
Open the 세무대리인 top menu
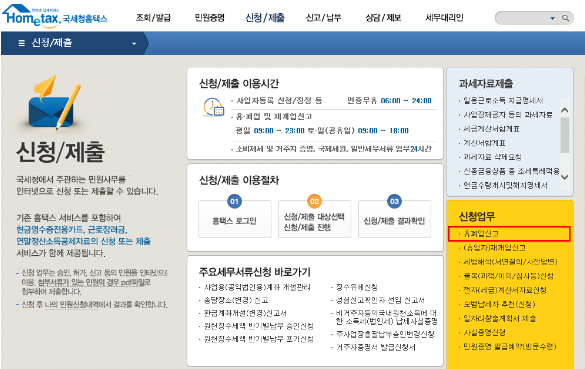[x=444, y=18]
